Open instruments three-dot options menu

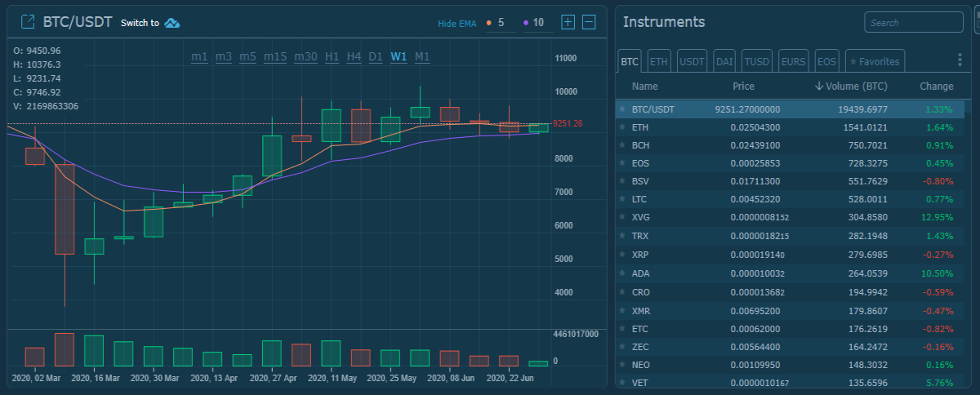(x=960, y=60)
